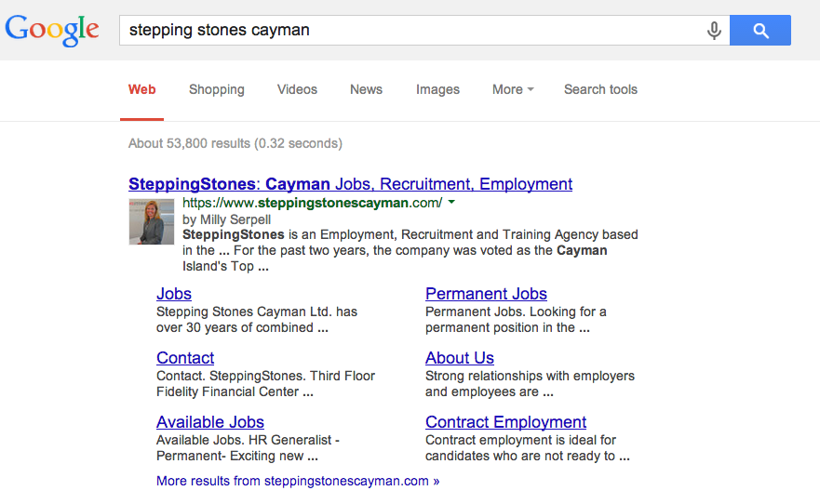Viewport: 820px width, 504px height.
Task: Click snippet 'Contract employment is ideal for'
Action: tap(520, 440)
